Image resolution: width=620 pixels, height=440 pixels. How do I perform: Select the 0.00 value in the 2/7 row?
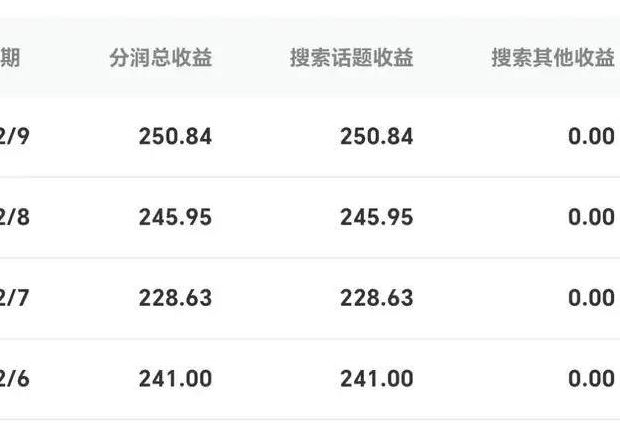point(591,298)
